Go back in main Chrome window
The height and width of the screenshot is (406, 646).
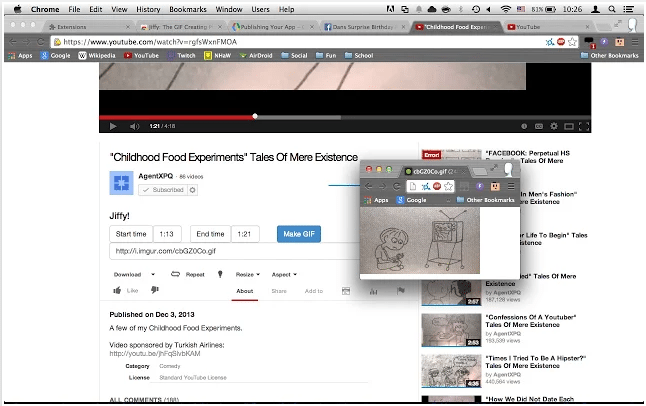[x=13, y=42]
